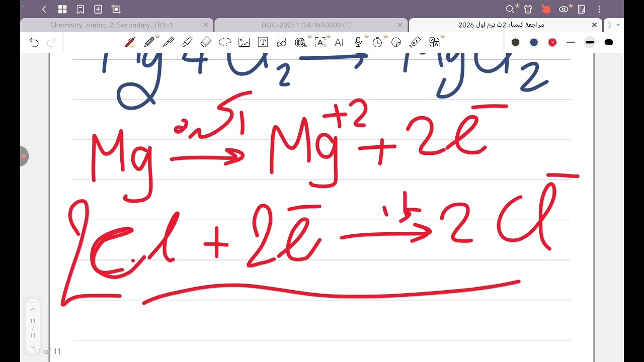The width and height of the screenshot is (644, 362).
Task: Open the three-dot more options menu
Action: pos(599,9)
